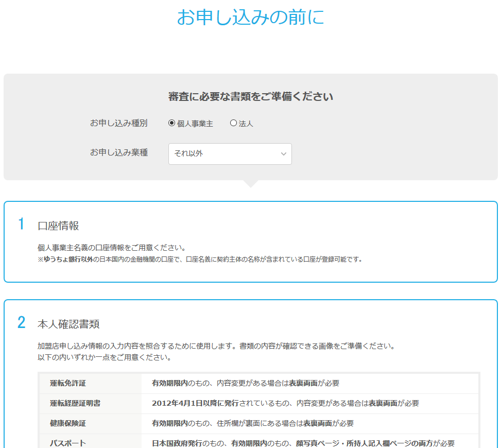Click the dropdown chevron beside それ以外
Image resolution: width=501 pixels, height=448 pixels.
284,153
